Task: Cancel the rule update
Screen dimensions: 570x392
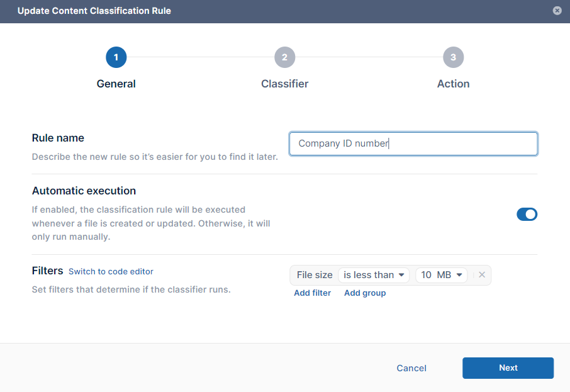Action: tap(411, 368)
